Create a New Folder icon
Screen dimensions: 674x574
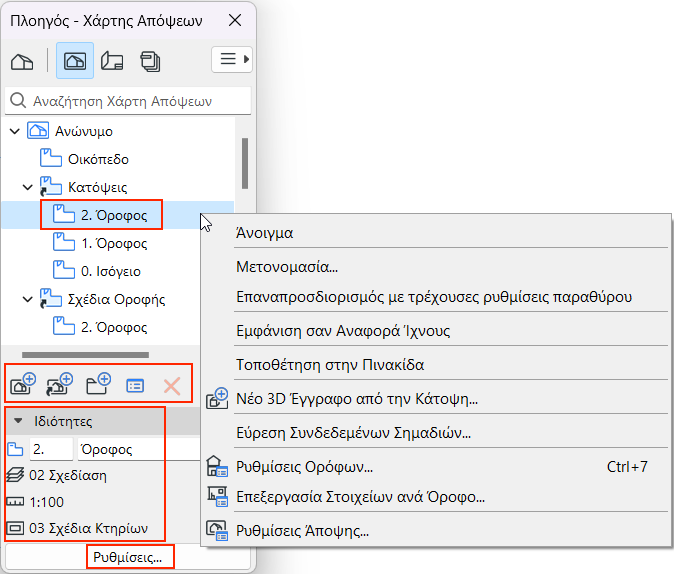pyautogui.click(x=98, y=384)
